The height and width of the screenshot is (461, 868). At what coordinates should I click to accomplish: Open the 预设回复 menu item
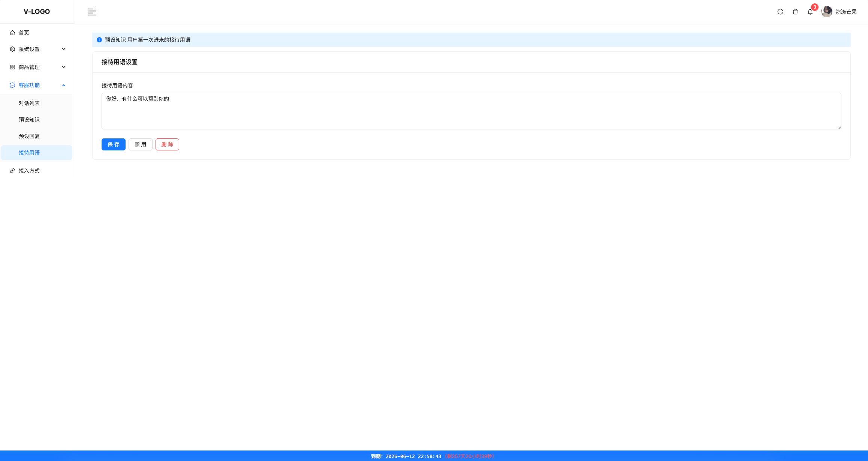[29, 136]
